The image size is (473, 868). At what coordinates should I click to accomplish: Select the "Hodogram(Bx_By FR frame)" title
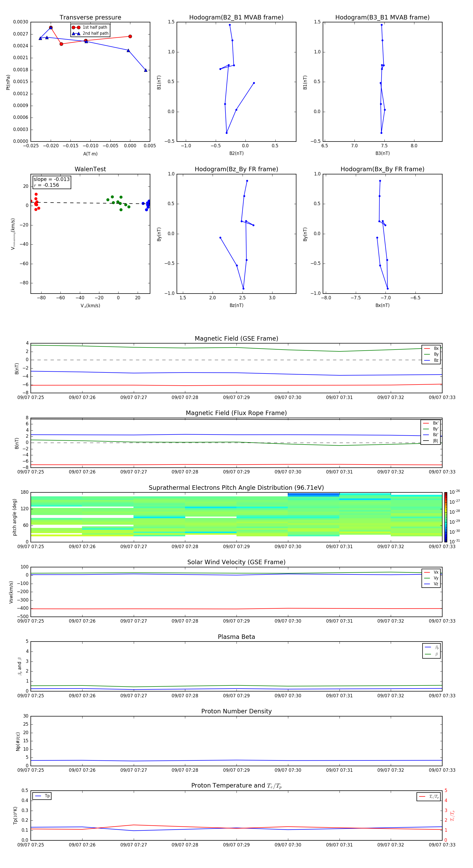click(382, 169)
